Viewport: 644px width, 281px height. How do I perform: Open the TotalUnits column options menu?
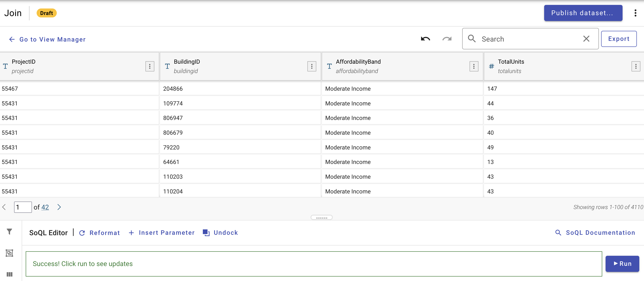tap(636, 66)
